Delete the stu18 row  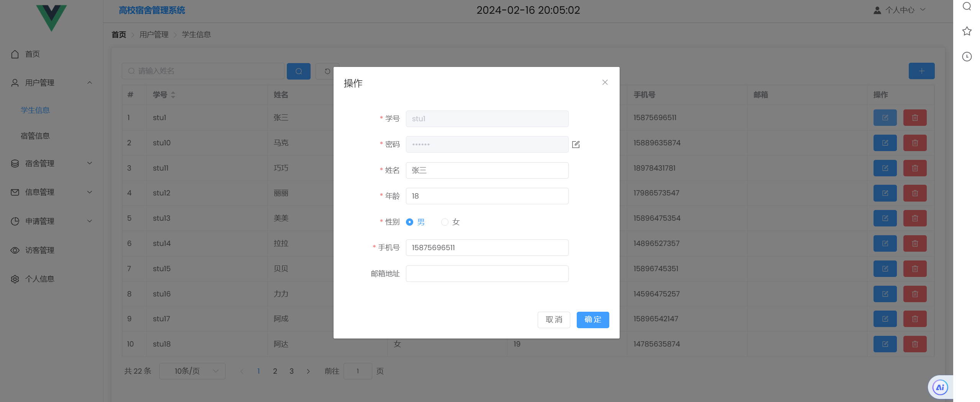click(x=915, y=344)
